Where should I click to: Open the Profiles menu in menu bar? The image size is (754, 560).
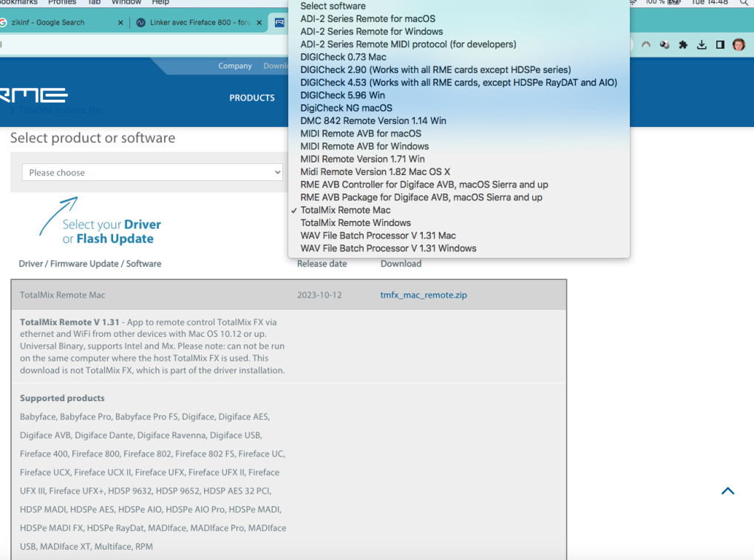point(62,2)
